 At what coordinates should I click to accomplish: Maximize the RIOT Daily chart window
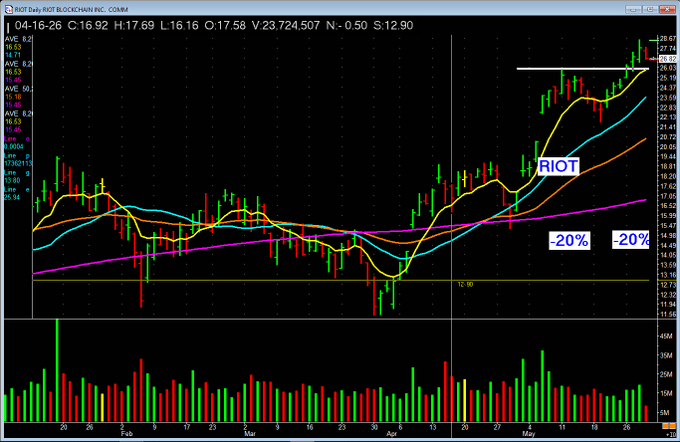coord(650,9)
